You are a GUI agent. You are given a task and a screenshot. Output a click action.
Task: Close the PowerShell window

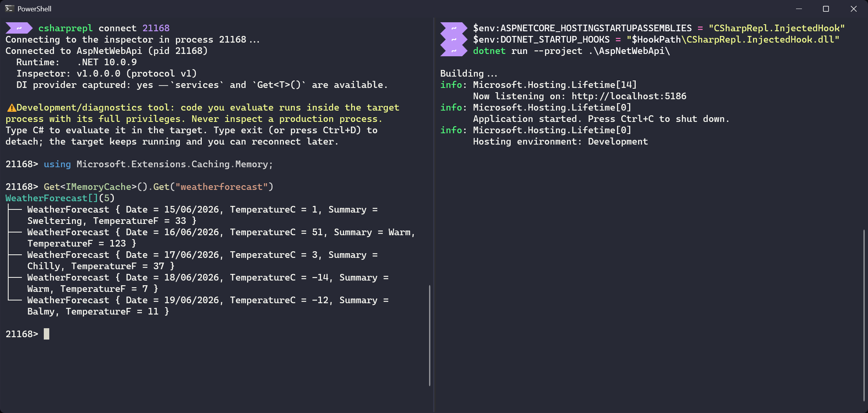click(x=854, y=9)
